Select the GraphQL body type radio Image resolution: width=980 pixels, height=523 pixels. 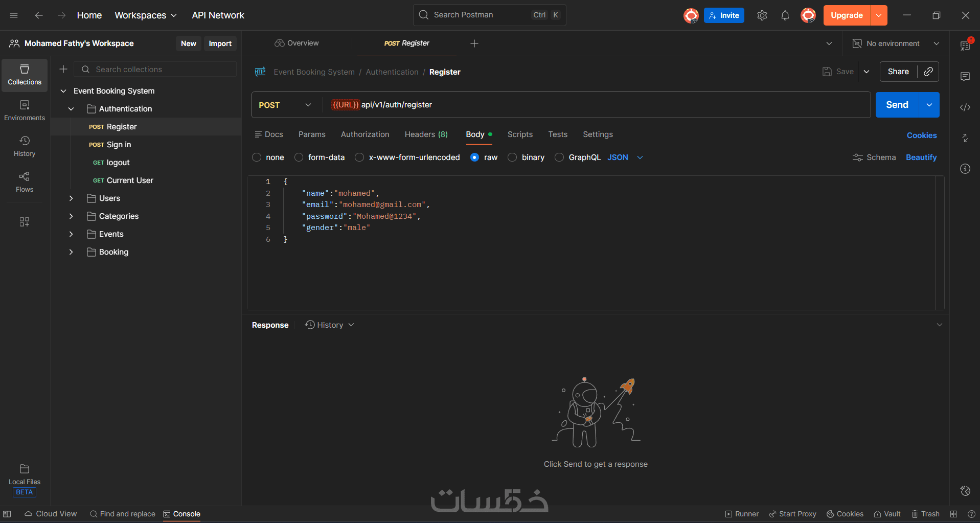(559, 157)
